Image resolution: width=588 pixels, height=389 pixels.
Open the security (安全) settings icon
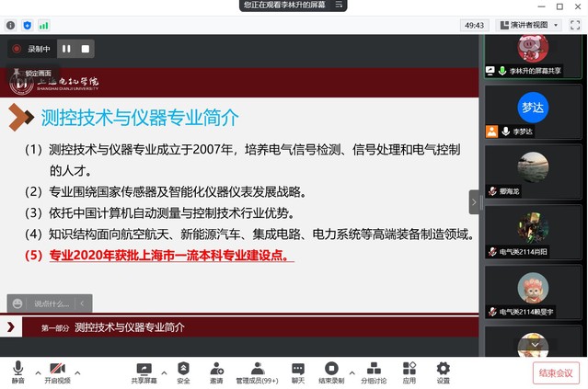pyautogui.click(x=183, y=372)
